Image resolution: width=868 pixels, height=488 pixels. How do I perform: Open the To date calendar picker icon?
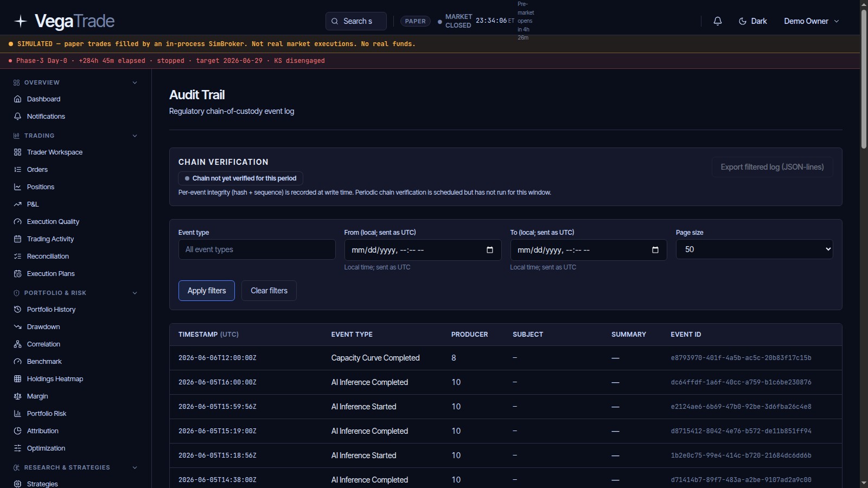click(x=655, y=250)
